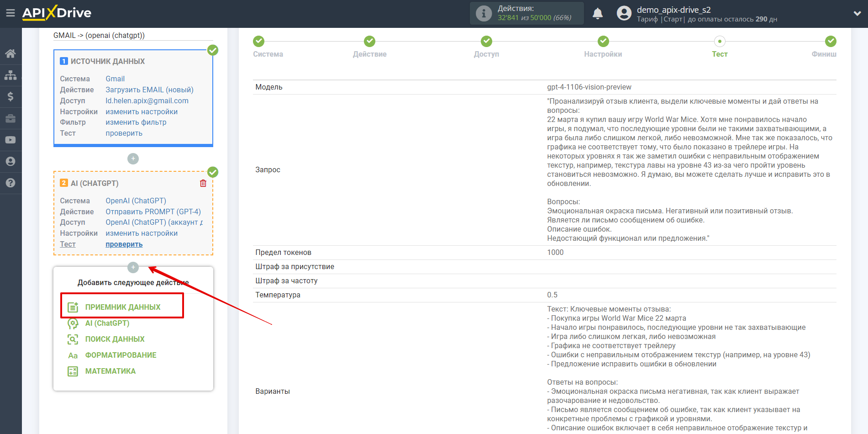Open the YouTube video sidebar icon
This screenshot has width=868, height=434.
(11, 140)
